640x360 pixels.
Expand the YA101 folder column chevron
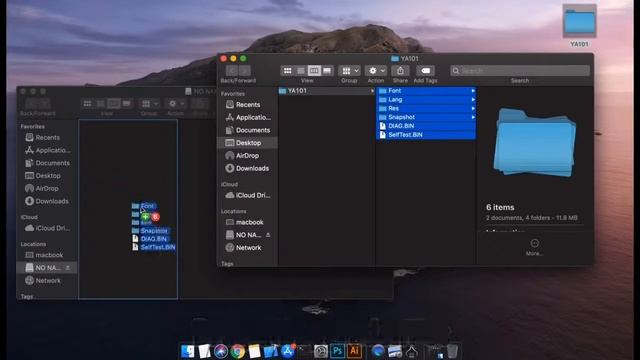click(372, 91)
